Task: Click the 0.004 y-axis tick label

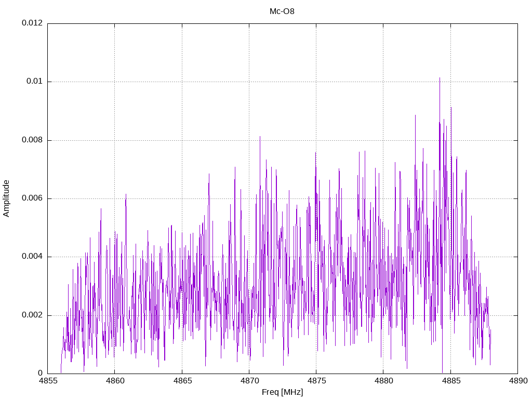Action: coord(32,257)
